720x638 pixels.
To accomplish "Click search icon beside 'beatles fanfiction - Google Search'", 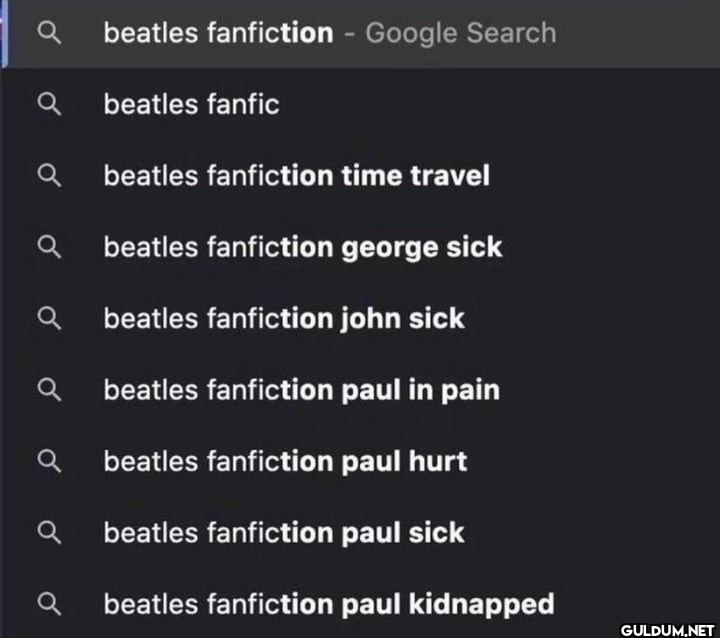I will 50,33.
